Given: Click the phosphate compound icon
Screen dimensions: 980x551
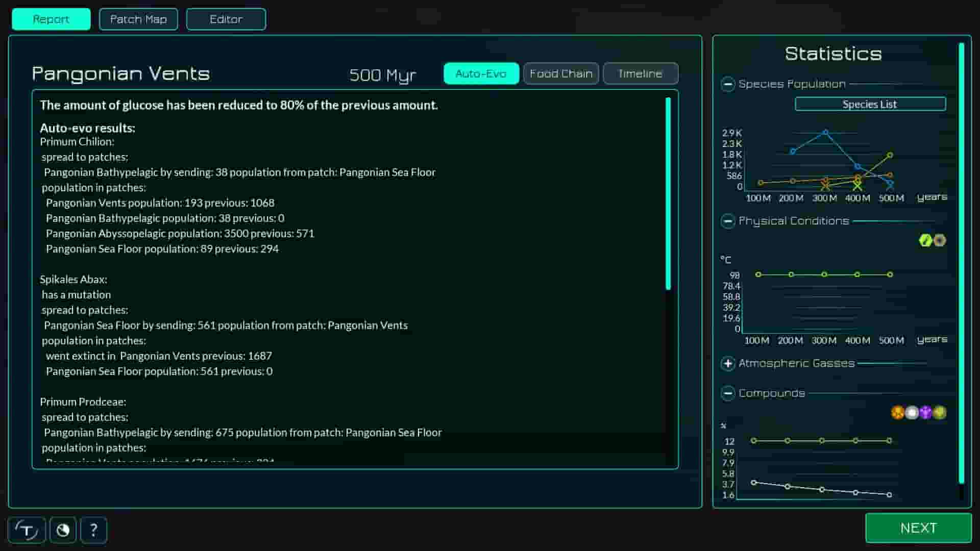Looking at the screenshot, I should coord(926,412).
